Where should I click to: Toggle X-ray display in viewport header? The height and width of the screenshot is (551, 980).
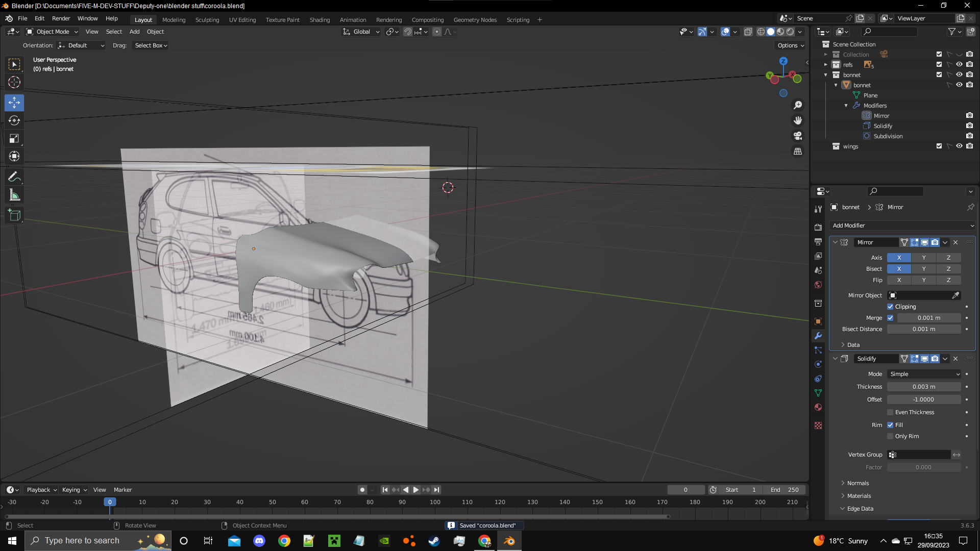(x=748, y=32)
